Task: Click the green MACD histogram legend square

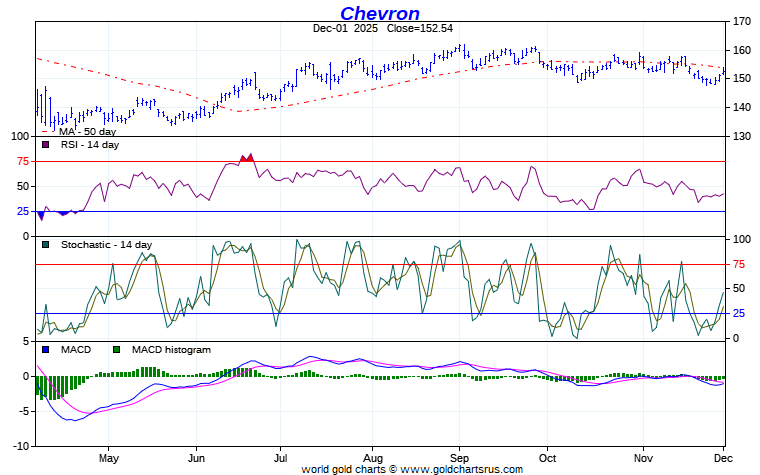Action: [116, 350]
